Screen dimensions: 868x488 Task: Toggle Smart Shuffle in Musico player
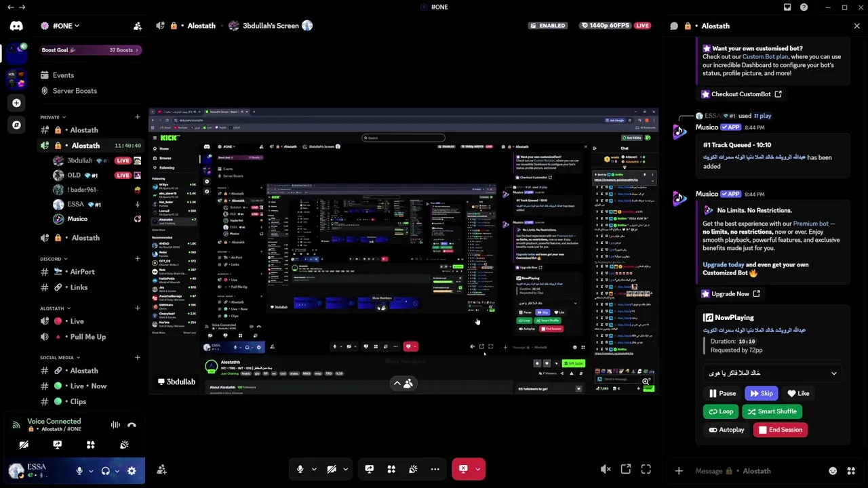[x=772, y=411]
